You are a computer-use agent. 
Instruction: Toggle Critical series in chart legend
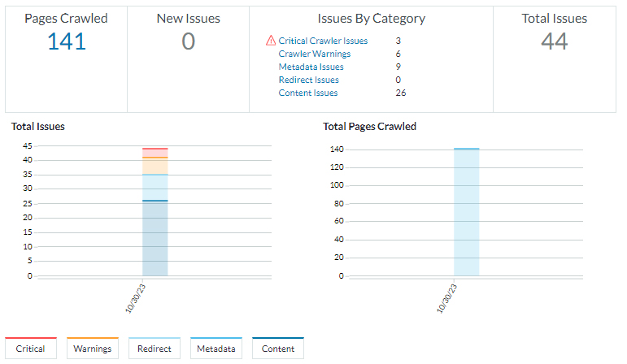tap(31, 349)
